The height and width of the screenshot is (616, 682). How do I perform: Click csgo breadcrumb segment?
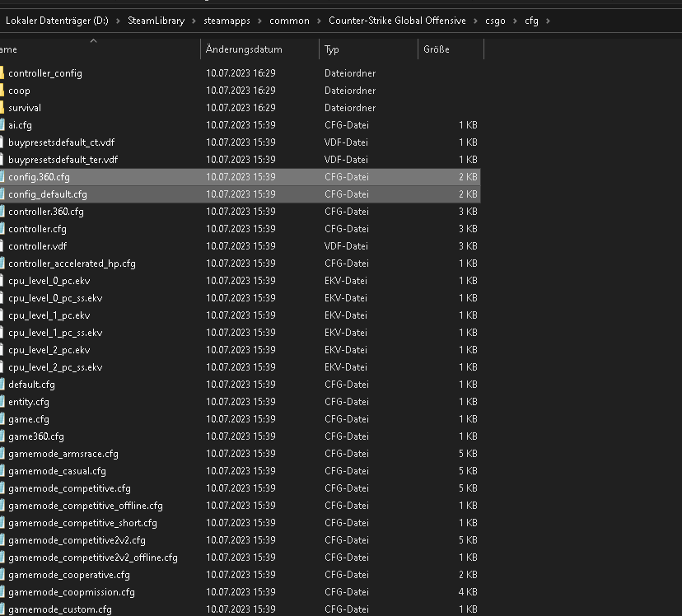pos(495,21)
